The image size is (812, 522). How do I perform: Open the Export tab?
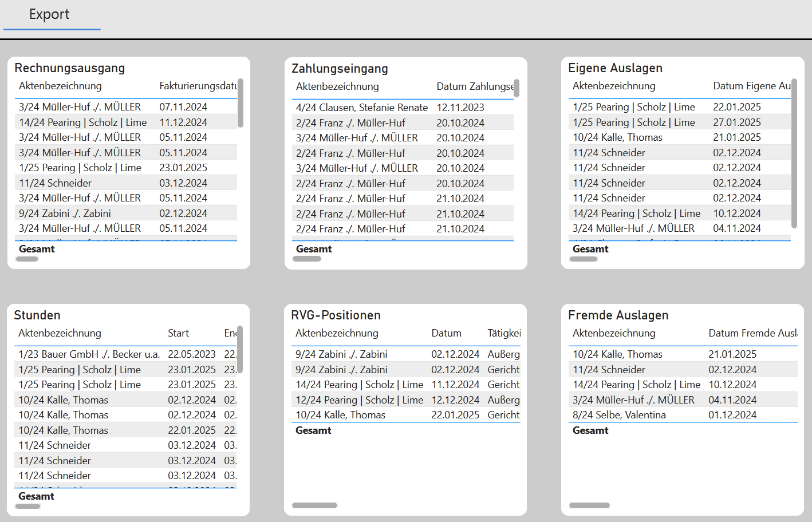pyautogui.click(x=50, y=15)
